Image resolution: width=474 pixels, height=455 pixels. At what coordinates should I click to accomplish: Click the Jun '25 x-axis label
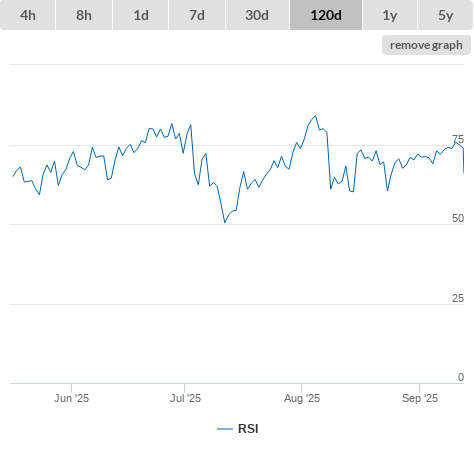[71, 398]
